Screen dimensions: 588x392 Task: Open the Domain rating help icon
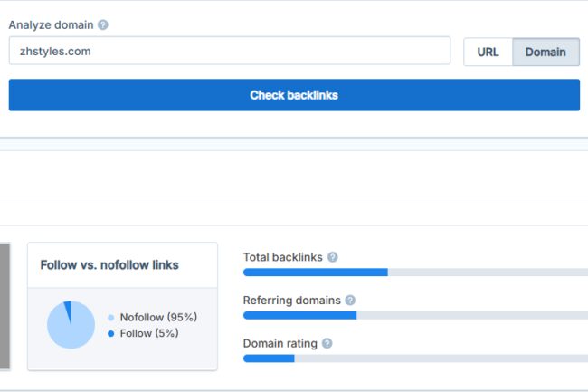[x=327, y=344]
